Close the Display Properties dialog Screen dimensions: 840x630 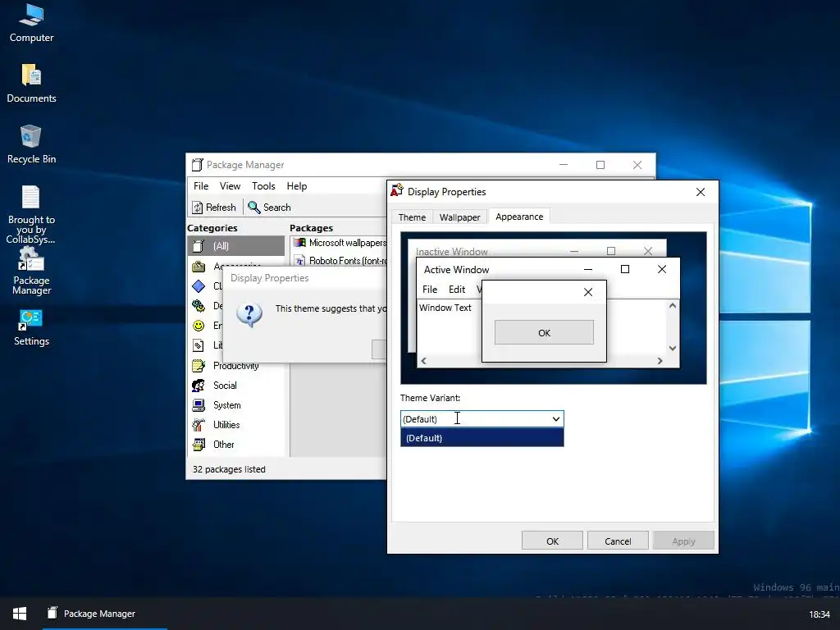click(701, 192)
